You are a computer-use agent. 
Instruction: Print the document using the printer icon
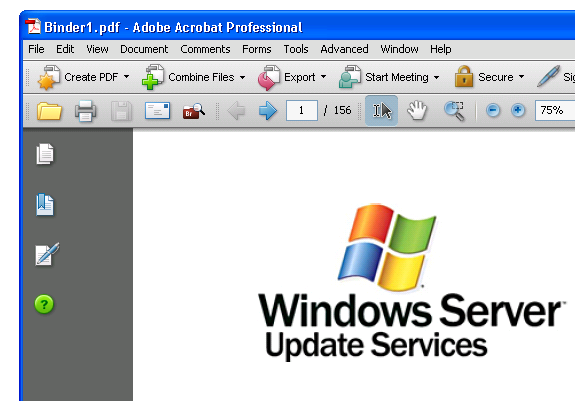[x=85, y=111]
